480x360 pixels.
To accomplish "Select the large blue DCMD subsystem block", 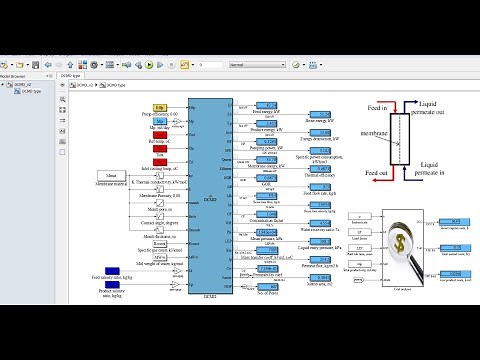I will tap(210, 196).
